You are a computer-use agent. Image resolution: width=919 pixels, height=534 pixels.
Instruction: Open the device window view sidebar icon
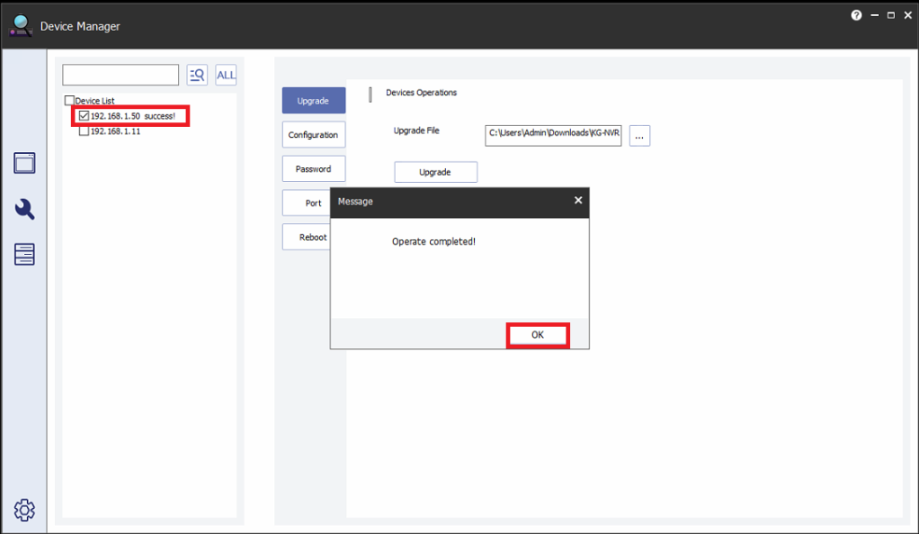pyautogui.click(x=24, y=163)
